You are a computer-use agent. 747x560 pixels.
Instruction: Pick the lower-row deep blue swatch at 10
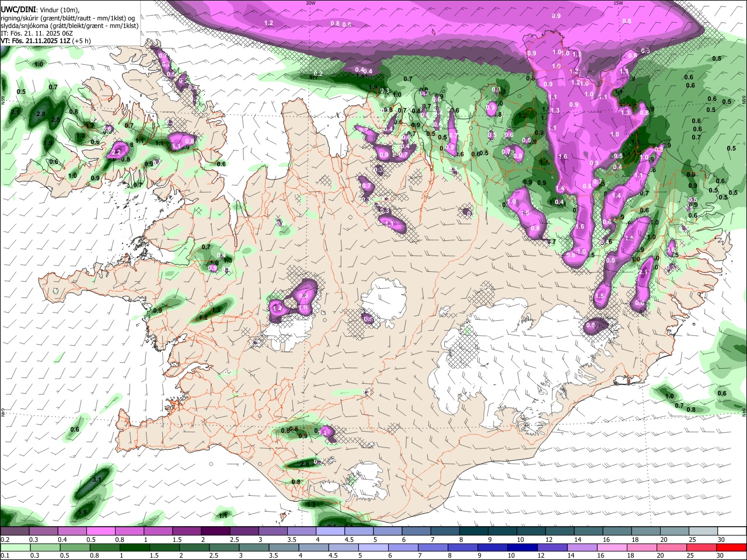point(522,547)
